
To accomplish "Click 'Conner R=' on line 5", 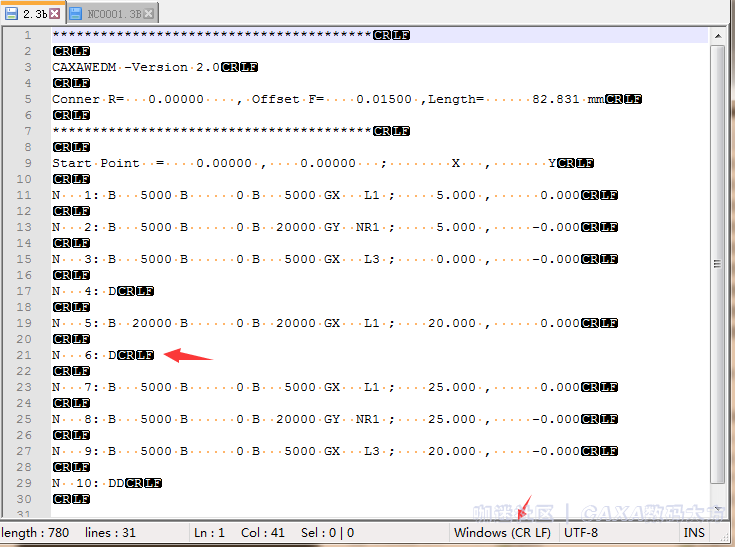I will click(88, 99).
